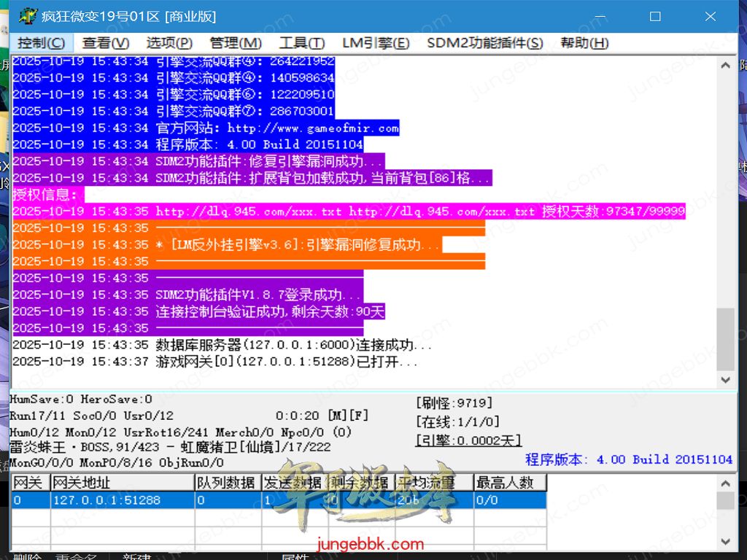
Task: Maximize the server window
Action: (655, 16)
